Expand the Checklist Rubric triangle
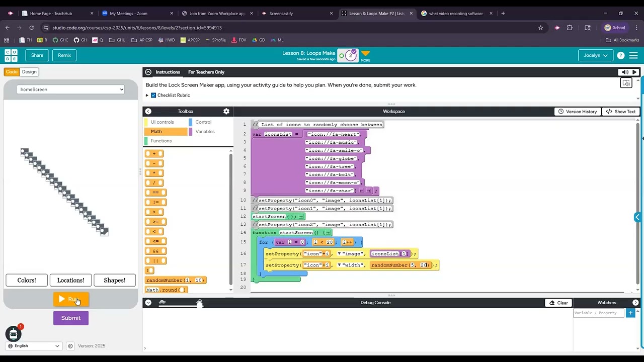 pos(147,95)
